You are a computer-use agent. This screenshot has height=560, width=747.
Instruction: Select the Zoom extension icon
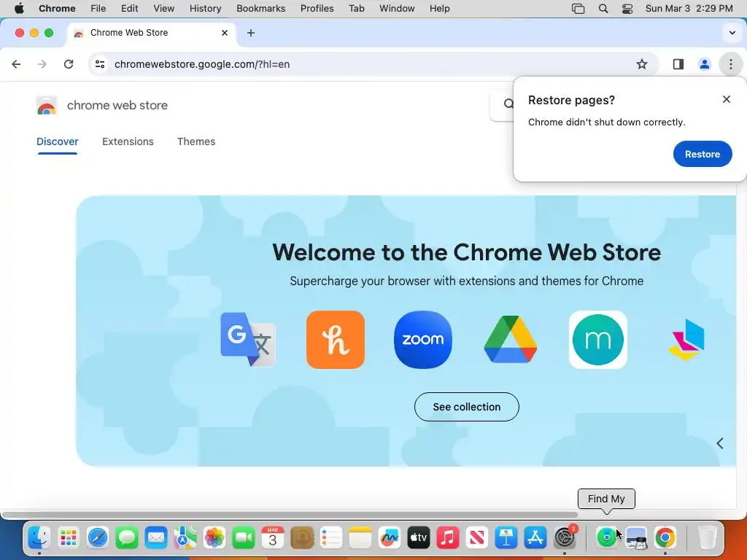pos(423,340)
